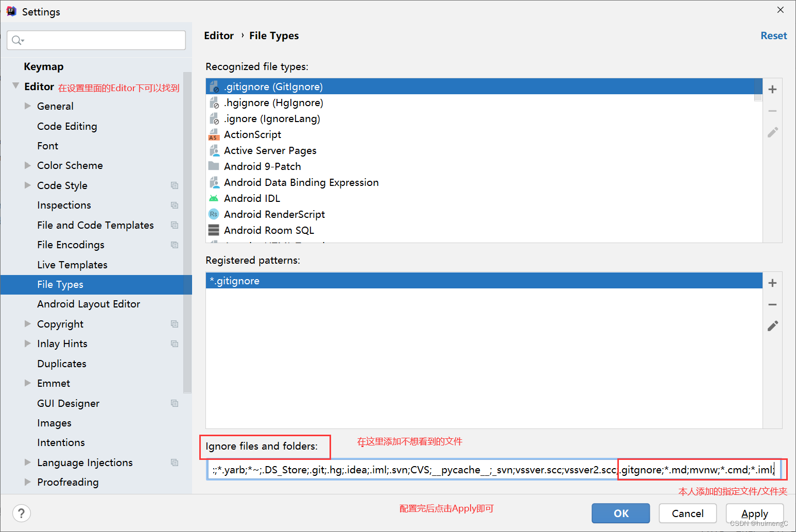Click the ActionScript file type icon
The height and width of the screenshot is (532, 796).
(x=214, y=134)
